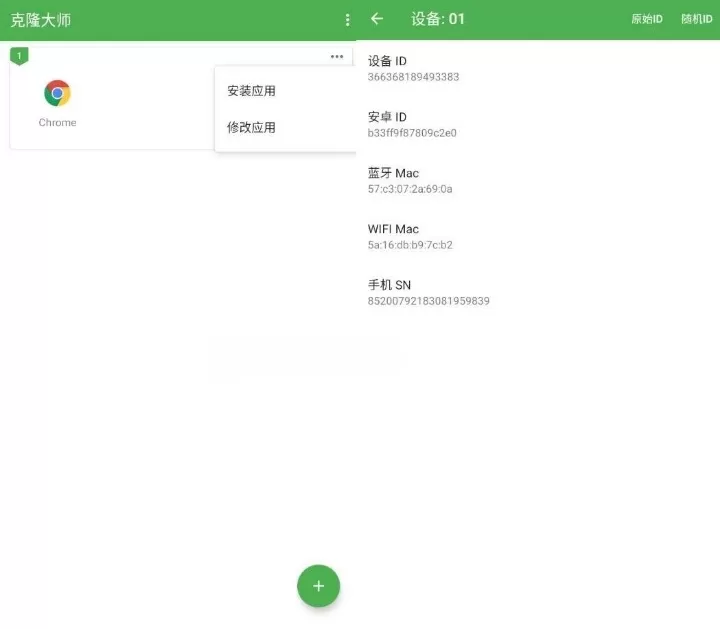This screenshot has width=720, height=629.
Task: Click the green number 1 badge
Action: pyautogui.click(x=19, y=56)
